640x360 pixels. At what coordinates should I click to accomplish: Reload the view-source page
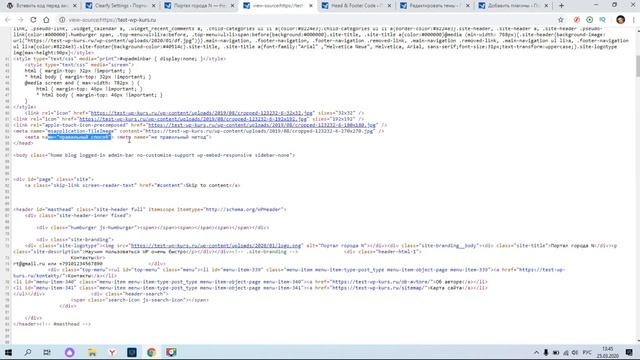33,20
